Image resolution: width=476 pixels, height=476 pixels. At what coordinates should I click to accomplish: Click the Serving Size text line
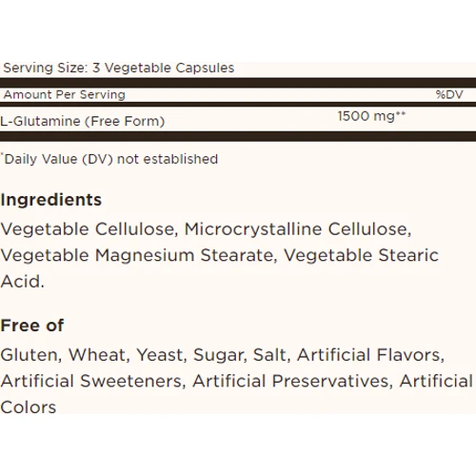coord(119,68)
